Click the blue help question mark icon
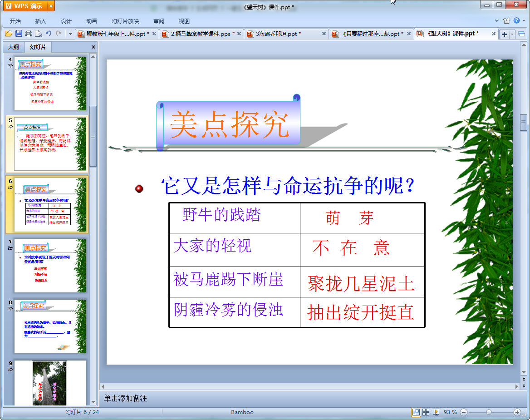Screen dimensions: 530x420 517,20
